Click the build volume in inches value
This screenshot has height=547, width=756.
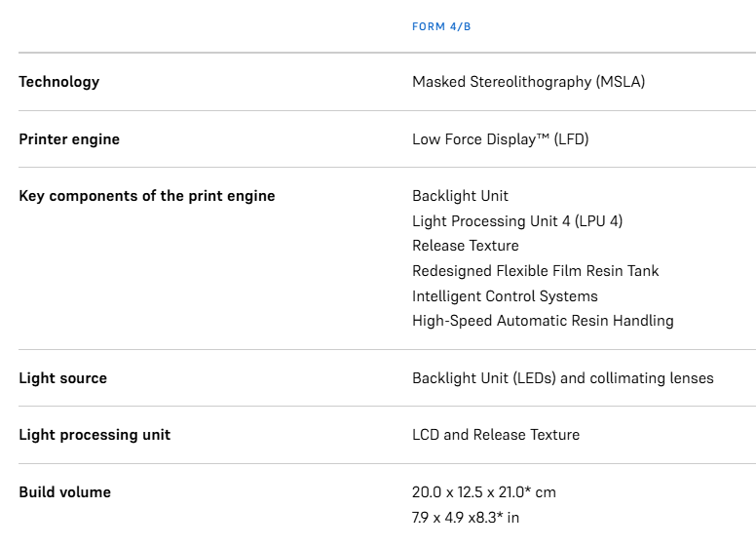[466, 518]
